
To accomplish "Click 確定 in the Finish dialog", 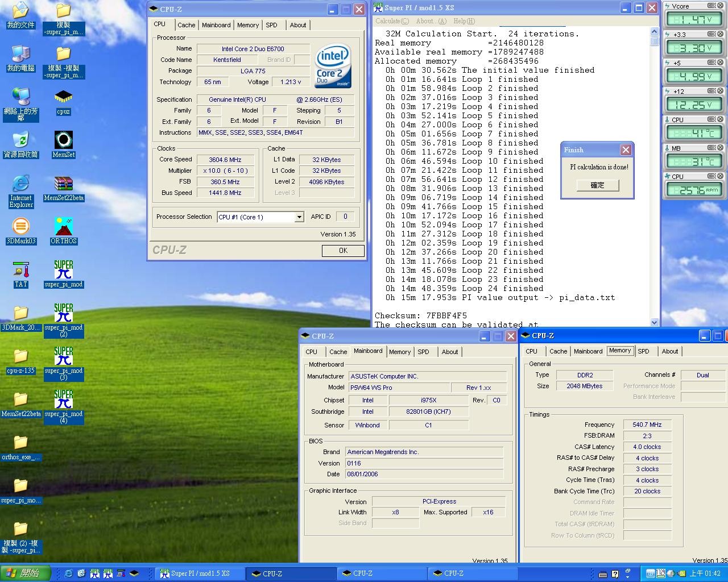I will tap(597, 185).
